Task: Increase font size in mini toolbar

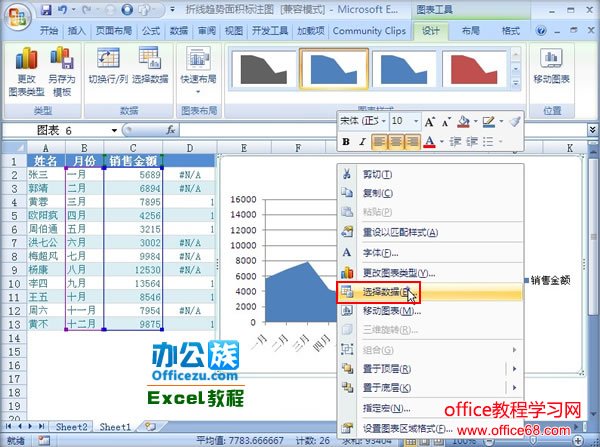Action: coord(429,122)
